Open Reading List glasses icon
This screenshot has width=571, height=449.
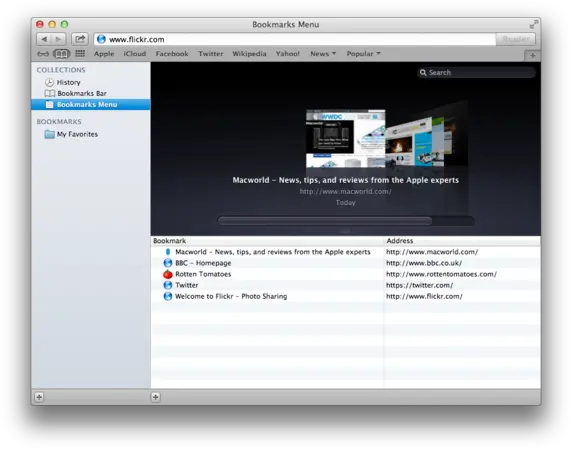point(43,54)
